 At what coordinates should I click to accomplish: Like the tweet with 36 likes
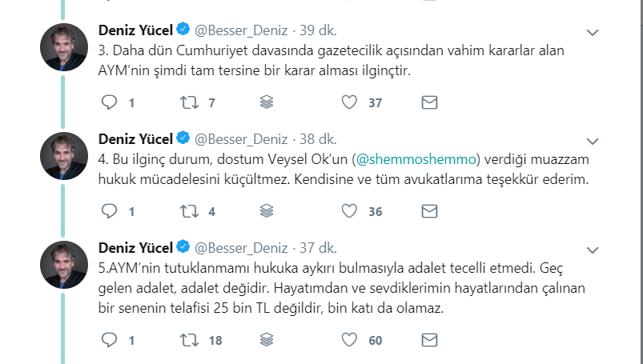click(x=349, y=211)
